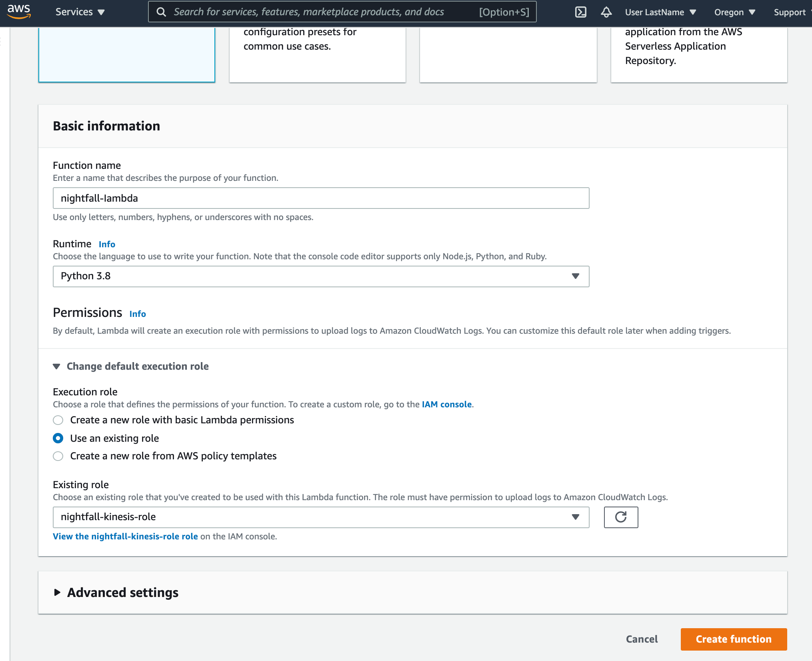Refresh the existing roles list
The width and height of the screenshot is (812, 661).
coord(620,517)
